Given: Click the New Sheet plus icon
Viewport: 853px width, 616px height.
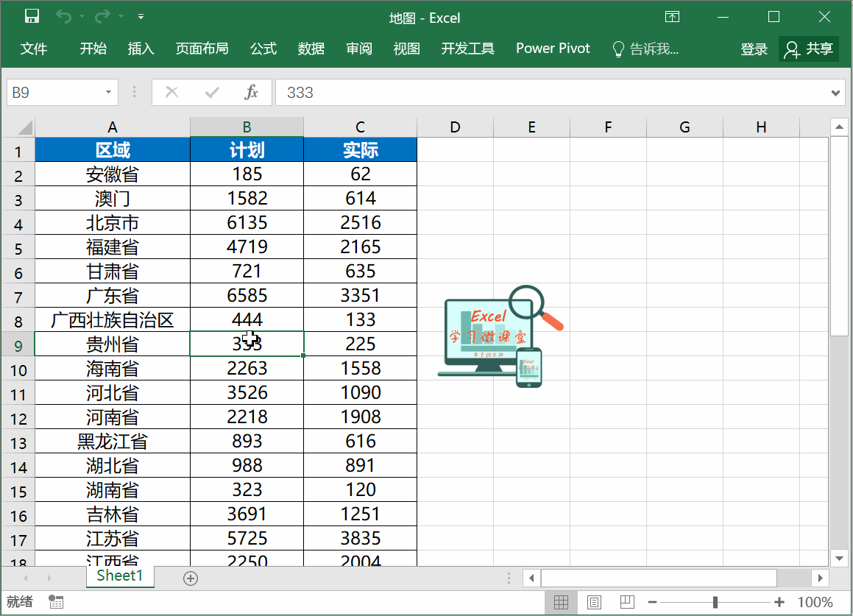Looking at the screenshot, I should point(191,578).
